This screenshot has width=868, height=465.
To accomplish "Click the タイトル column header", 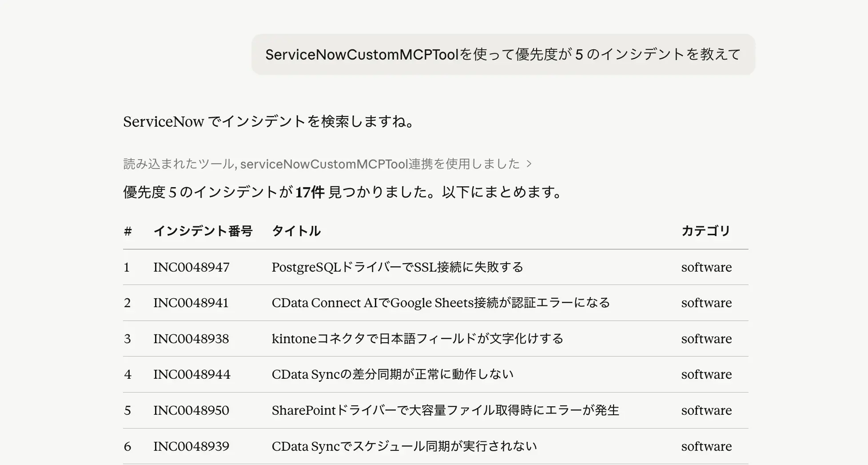I will [296, 231].
